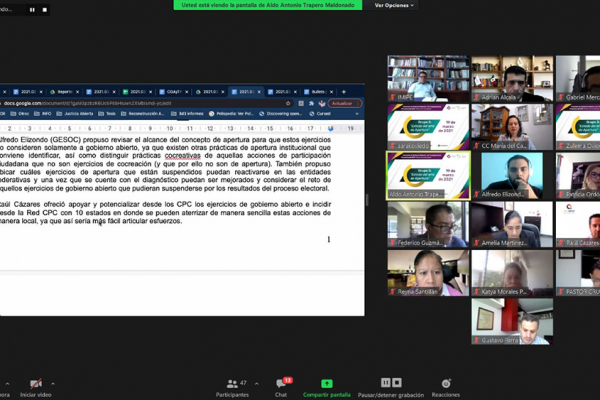
Task: Open the Participantes panel icon
Action: point(232,383)
